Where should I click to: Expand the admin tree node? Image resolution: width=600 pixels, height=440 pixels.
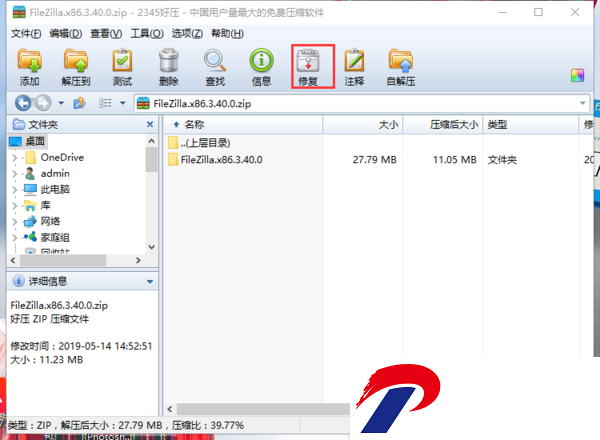(15, 174)
